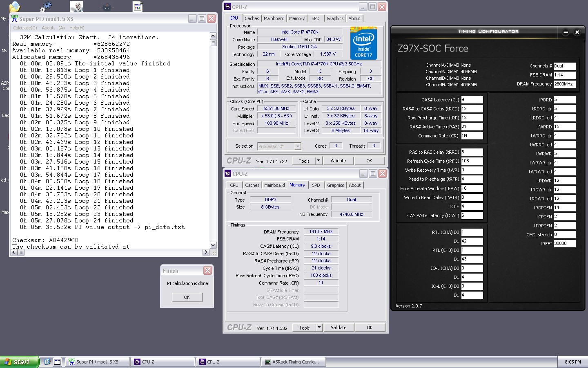Click the taskbar clock showing 8:05 PM
Image resolution: width=588 pixels, height=368 pixels.
[x=573, y=362]
